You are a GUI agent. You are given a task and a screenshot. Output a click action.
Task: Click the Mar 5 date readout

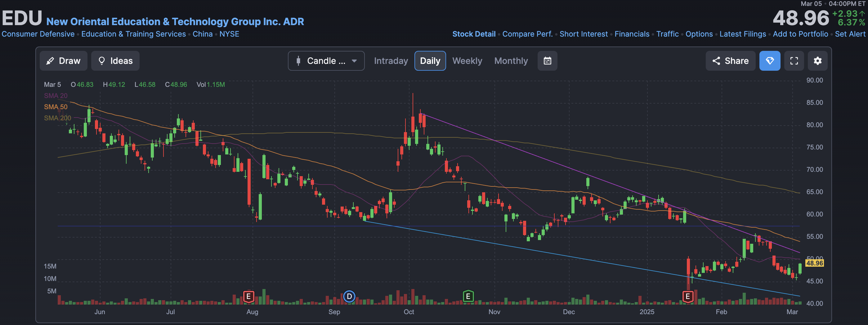[52, 85]
